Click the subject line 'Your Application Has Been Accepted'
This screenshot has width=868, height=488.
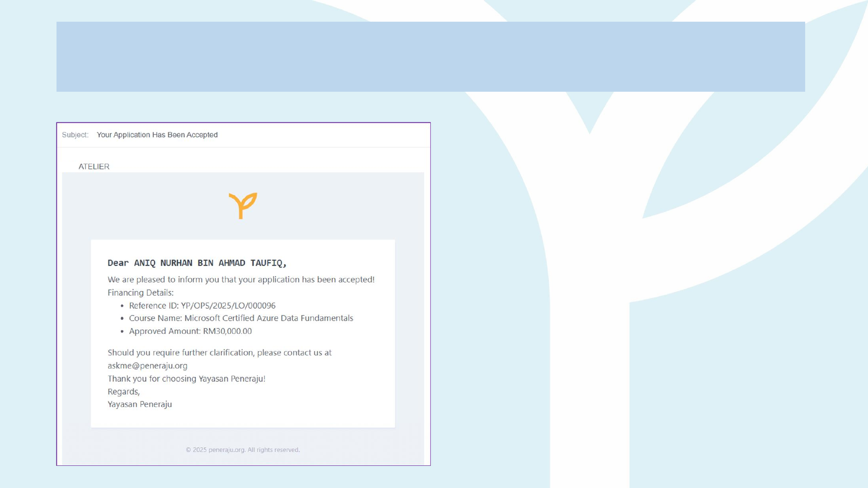pos(157,135)
